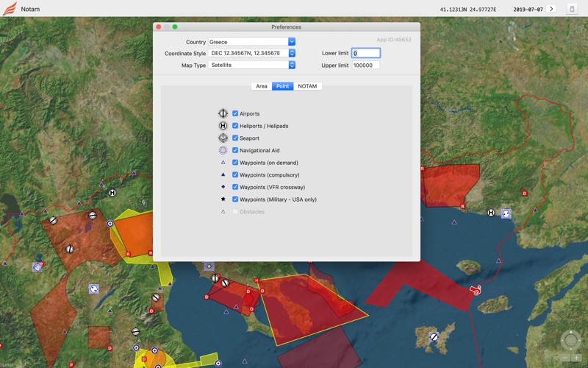Viewport: 588px width, 368px height.
Task: Click the Notam app logo icon
Action: point(10,9)
